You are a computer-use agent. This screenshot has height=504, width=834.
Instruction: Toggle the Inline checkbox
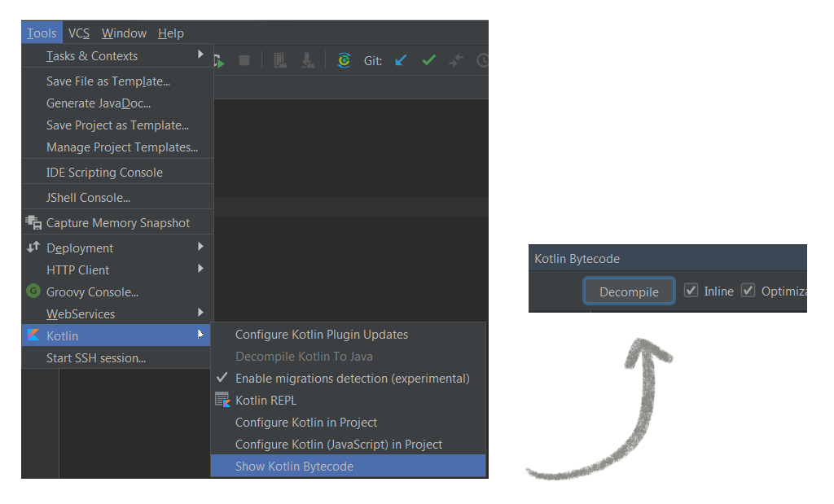point(691,291)
